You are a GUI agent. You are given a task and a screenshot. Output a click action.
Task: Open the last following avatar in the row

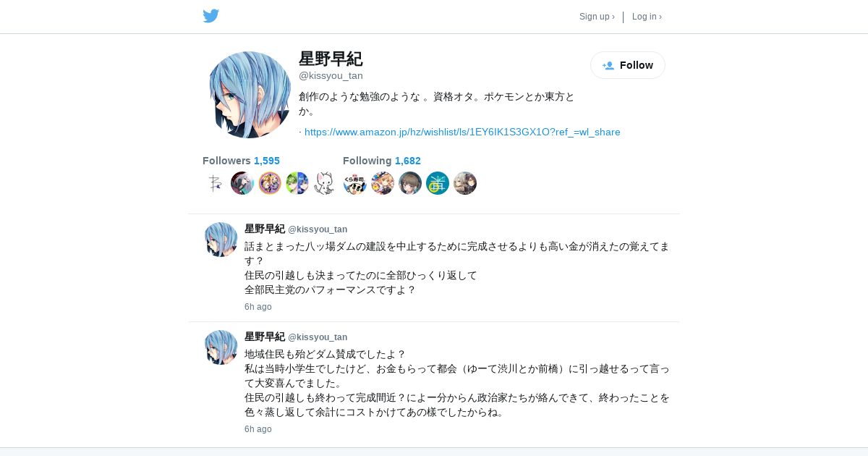click(x=465, y=183)
